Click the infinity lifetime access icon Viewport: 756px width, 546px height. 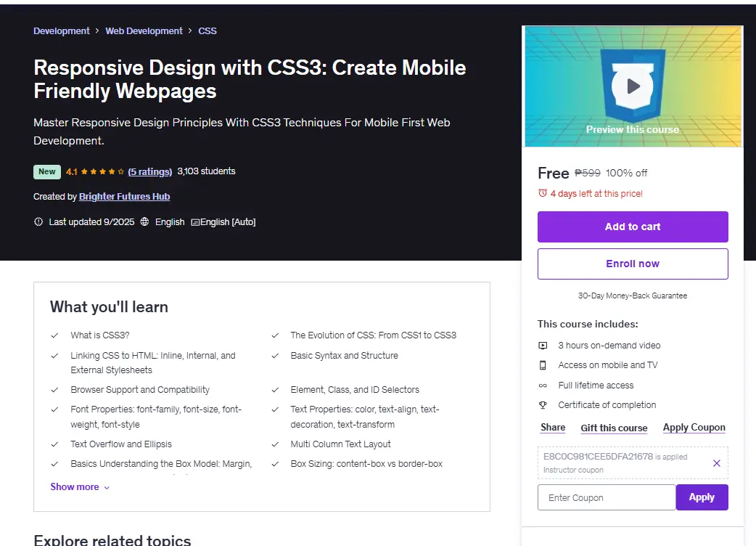point(543,386)
